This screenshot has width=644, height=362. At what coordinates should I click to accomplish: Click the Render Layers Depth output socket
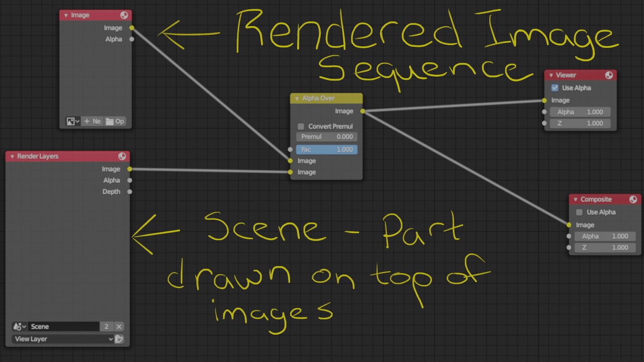[x=130, y=192]
